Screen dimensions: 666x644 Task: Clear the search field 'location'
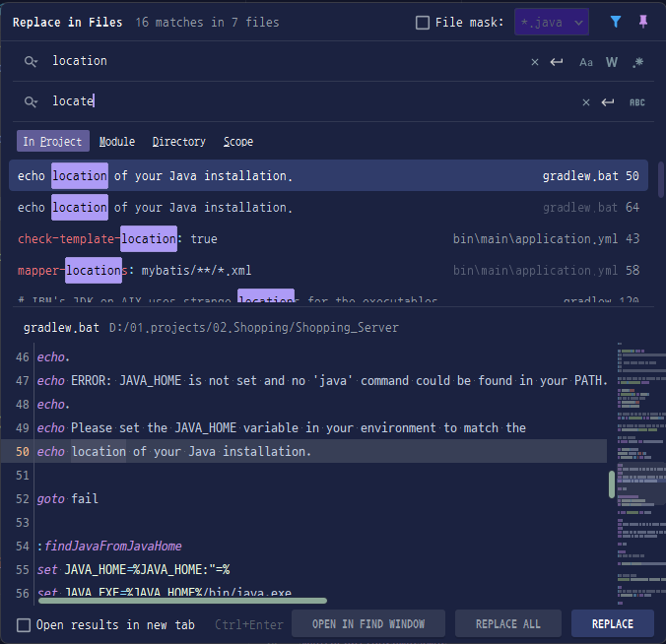click(x=535, y=62)
